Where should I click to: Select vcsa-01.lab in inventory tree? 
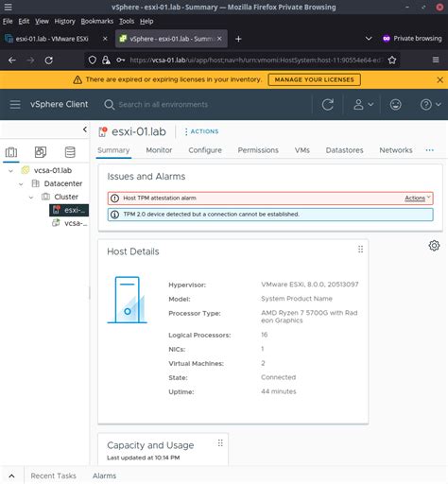coord(53,170)
